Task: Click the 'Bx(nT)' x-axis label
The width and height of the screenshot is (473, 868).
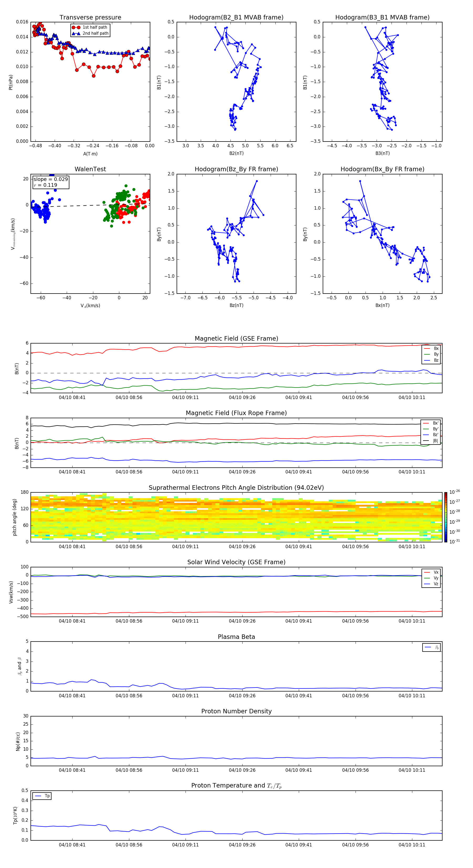Action: pyautogui.click(x=382, y=305)
